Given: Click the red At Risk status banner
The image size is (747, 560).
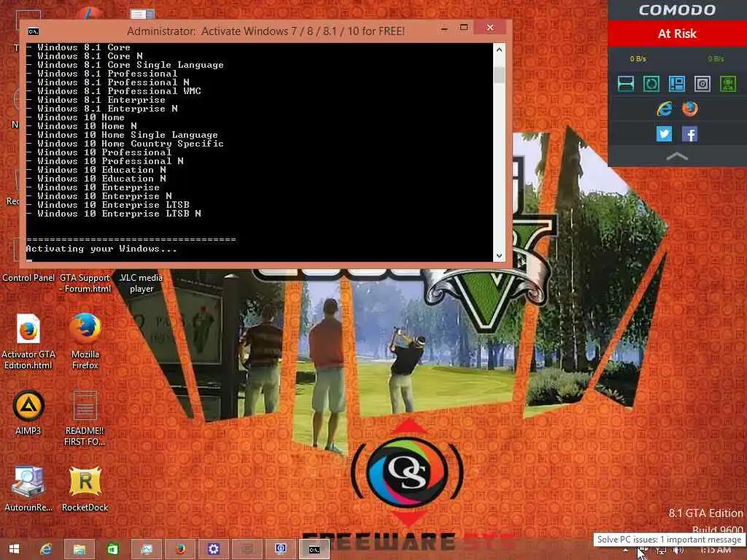Looking at the screenshot, I should point(677,34).
